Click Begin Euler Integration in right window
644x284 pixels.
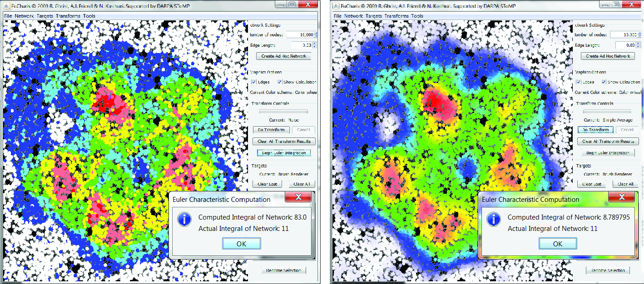coord(608,153)
